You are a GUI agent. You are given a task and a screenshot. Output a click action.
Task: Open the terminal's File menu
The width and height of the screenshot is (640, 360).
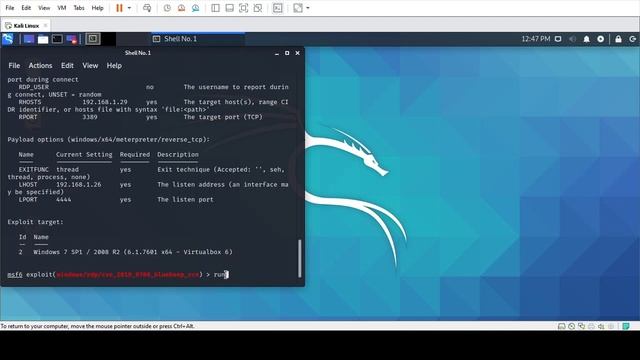[x=14, y=65]
